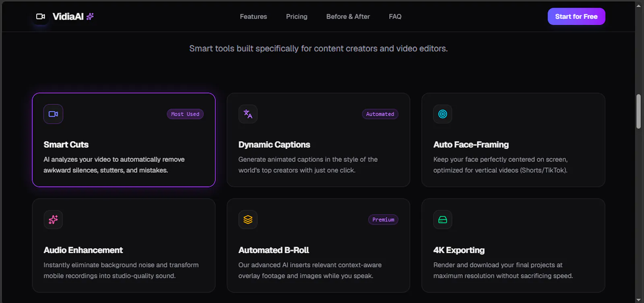
Task: Open the Features nav link
Action: click(254, 16)
